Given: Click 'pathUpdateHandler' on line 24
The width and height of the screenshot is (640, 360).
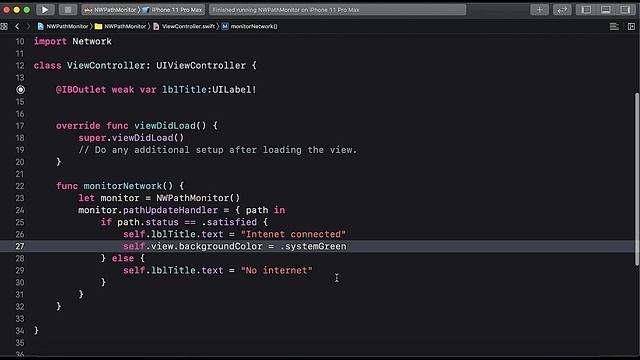Looking at the screenshot, I should click(170, 210).
